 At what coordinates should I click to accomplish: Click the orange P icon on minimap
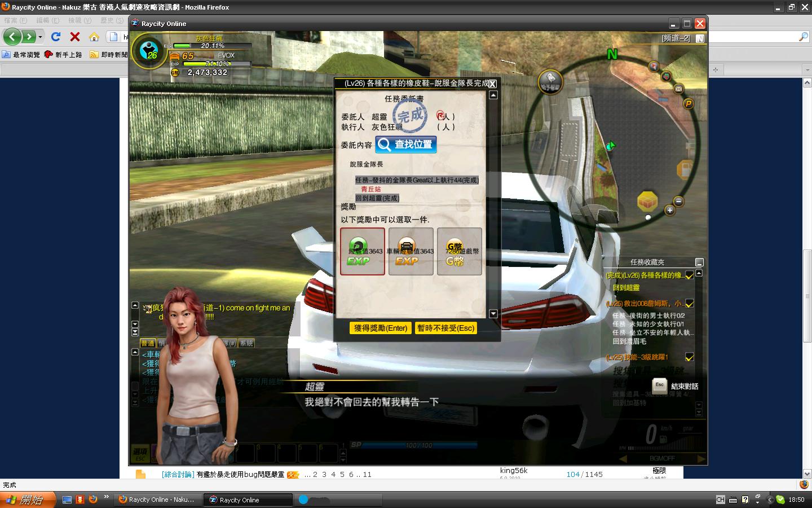688,104
